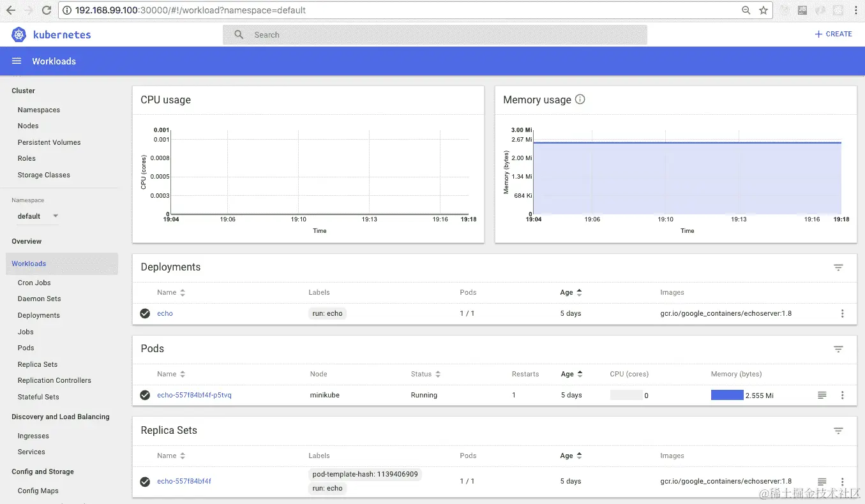865x504 pixels.
Task: Click the pod CPU usage bar
Action: point(626,395)
